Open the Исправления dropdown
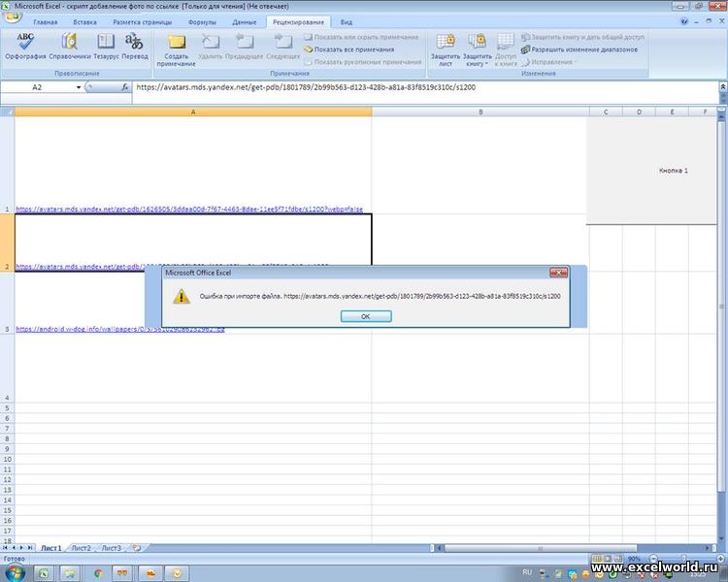 pyautogui.click(x=549, y=62)
